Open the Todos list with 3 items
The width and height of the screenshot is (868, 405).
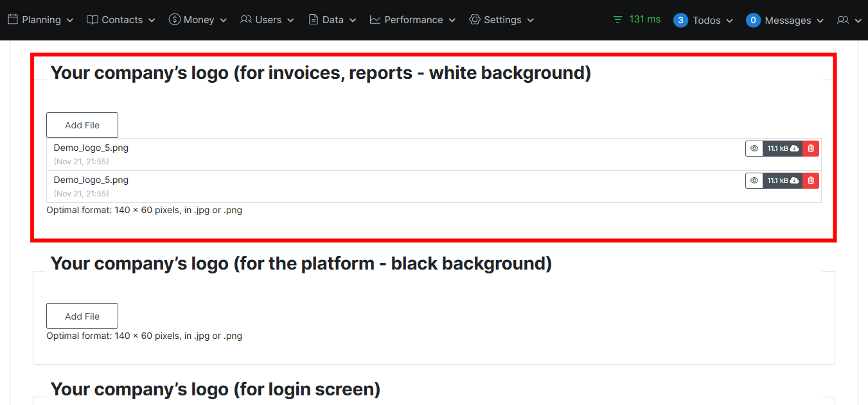pyautogui.click(x=704, y=21)
